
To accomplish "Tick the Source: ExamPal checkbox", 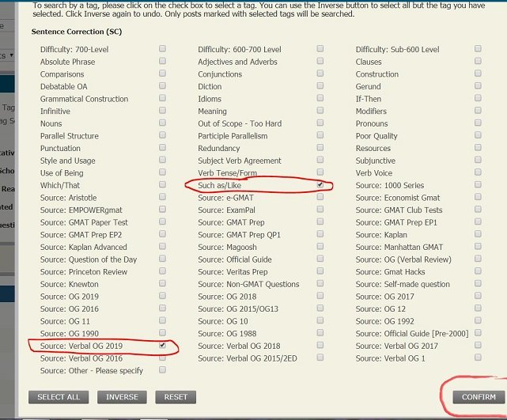I will [x=320, y=209].
